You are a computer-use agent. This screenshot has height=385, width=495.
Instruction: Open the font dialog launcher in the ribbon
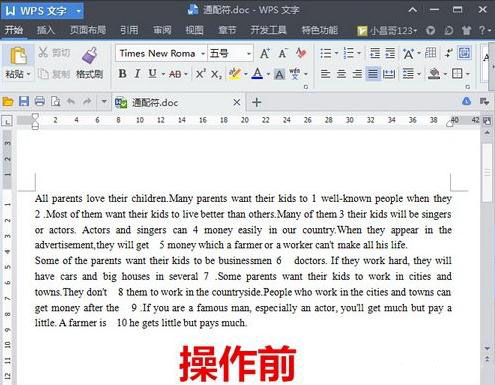306,87
